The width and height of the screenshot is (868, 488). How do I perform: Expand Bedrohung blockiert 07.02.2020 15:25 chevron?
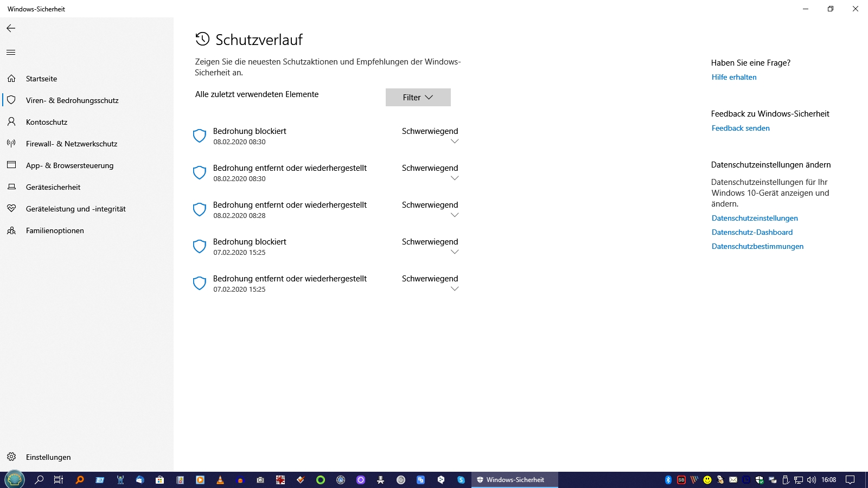tap(455, 252)
